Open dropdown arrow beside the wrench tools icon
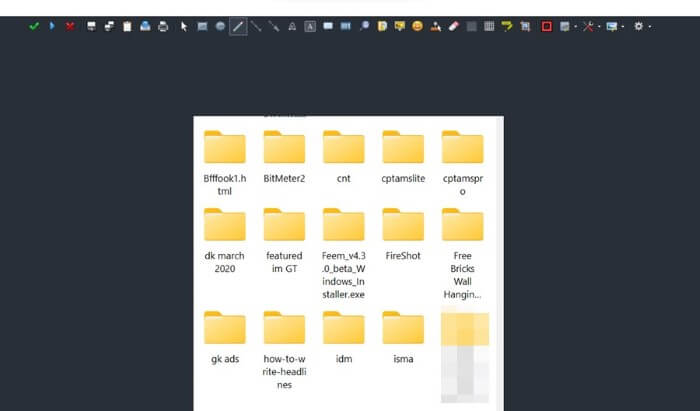700x411 pixels. pyautogui.click(x=599, y=27)
